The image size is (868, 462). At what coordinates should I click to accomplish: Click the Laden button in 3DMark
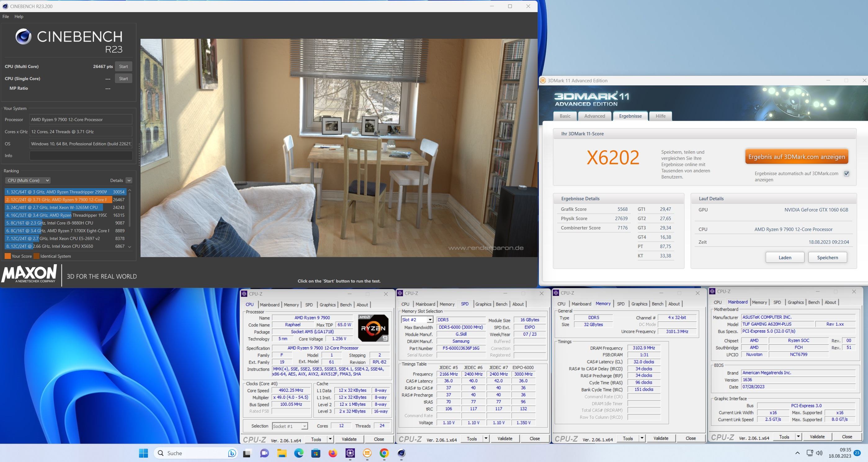click(785, 257)
